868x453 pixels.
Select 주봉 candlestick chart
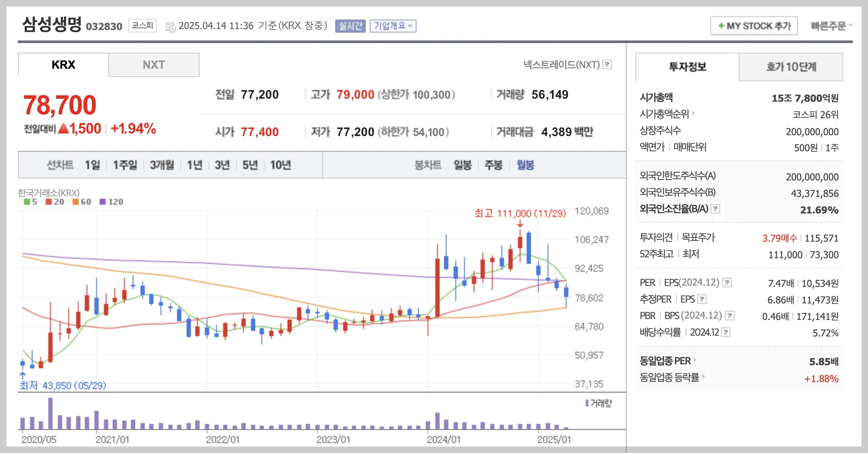(x=494, y=165)
